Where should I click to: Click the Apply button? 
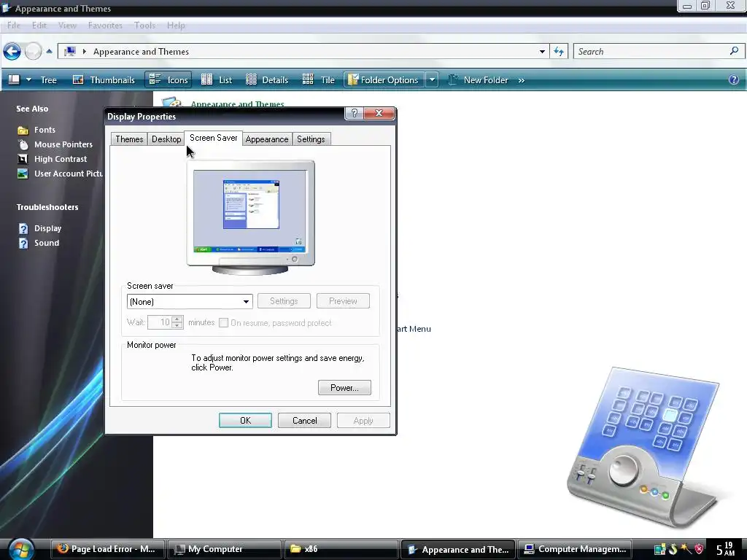pyautogui.click(x=363, y=421)
